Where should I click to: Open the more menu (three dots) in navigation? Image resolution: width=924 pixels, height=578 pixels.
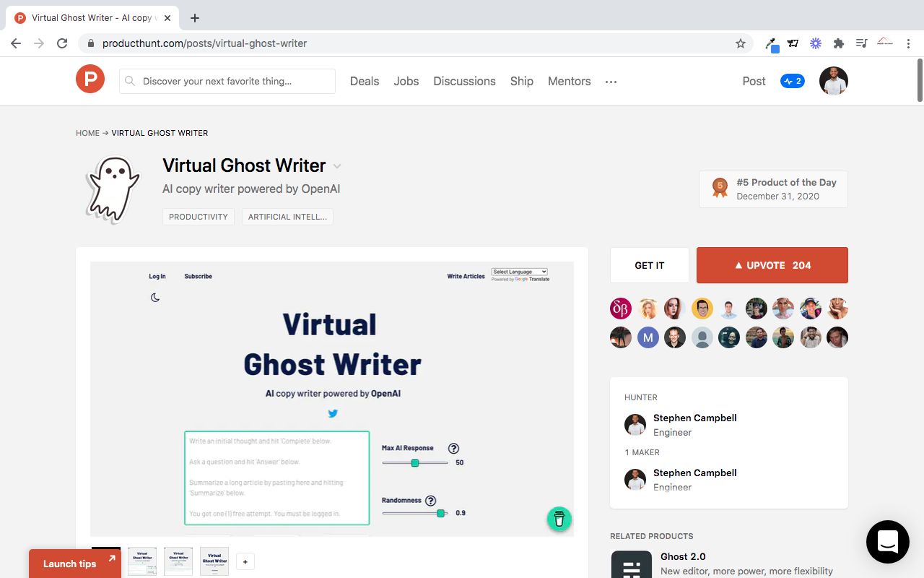(x=611, y=82)
